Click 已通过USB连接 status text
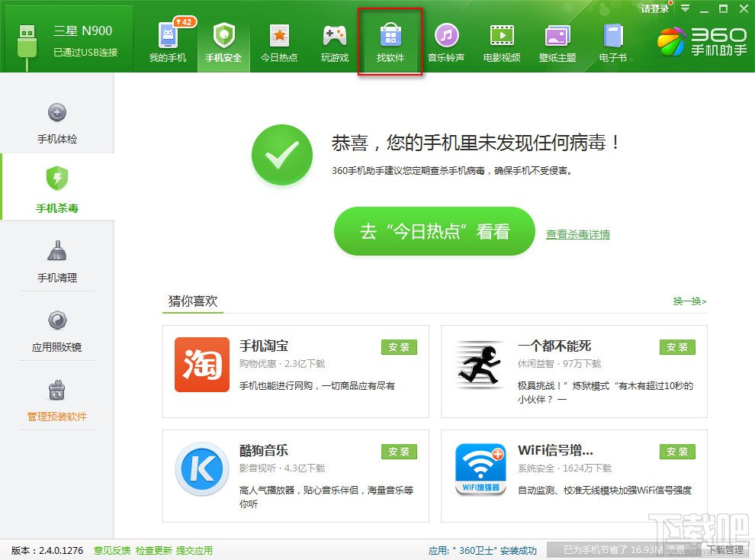The width and height of the screenshot is (755, 560). [85, 53]
